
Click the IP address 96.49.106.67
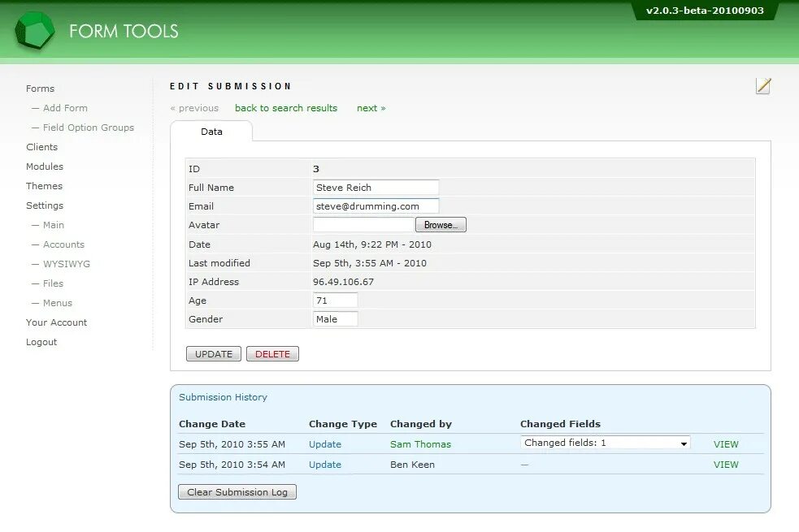click(344, 282)
